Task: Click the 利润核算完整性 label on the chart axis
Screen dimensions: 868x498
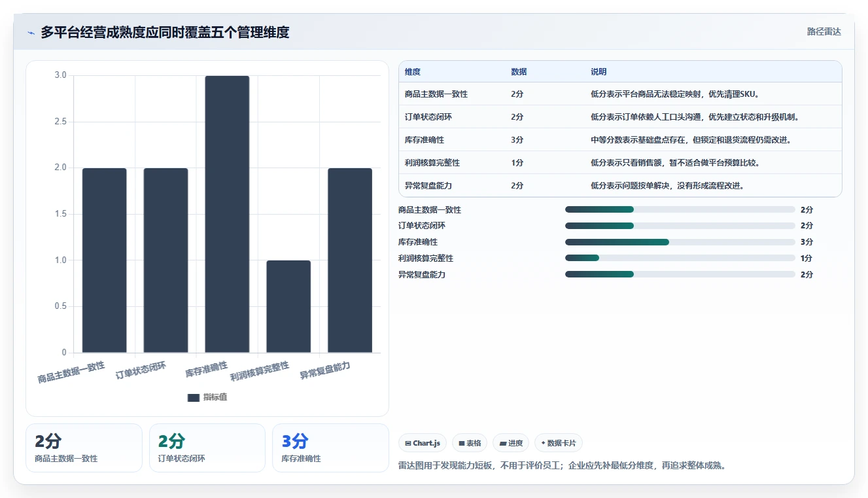Action: (260, 372)
